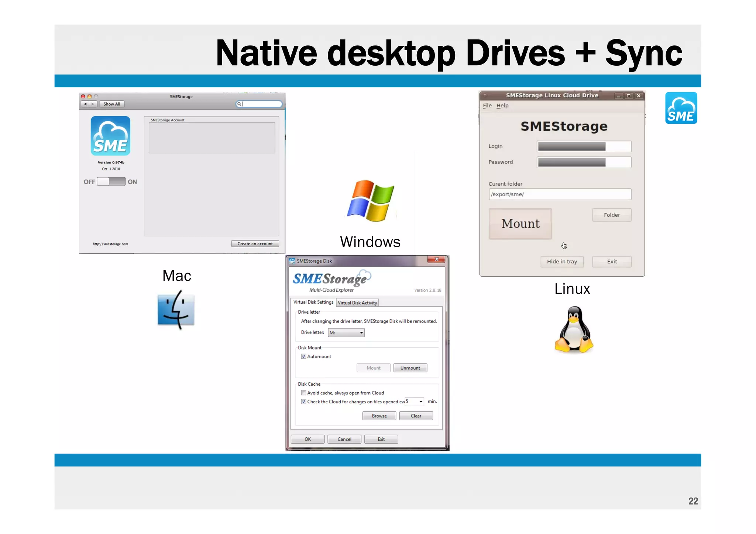This screenshot has width=756, height=534.
Task: Click Clear in Disk Cache section
Action: [416, 416]
